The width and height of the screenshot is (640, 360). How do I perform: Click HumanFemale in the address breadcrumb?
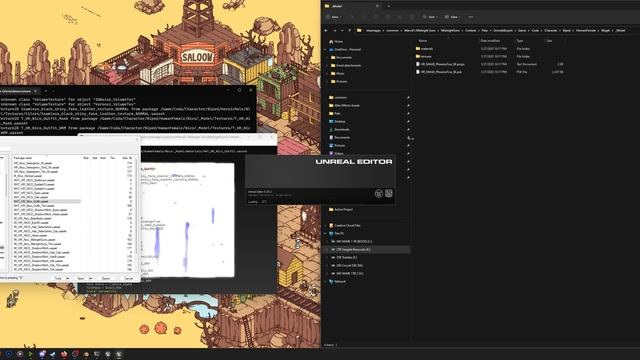click(586, 31)
